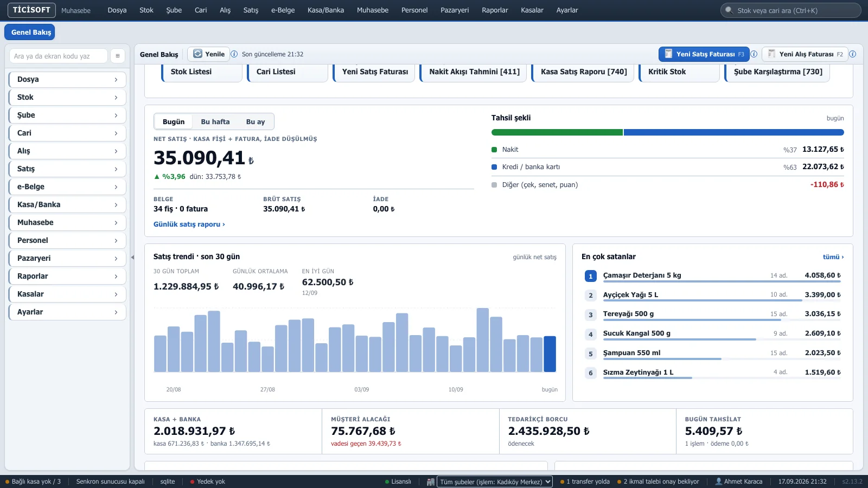
Task: Expand the Cari sidebar section
Action: (x=67, y=133)
